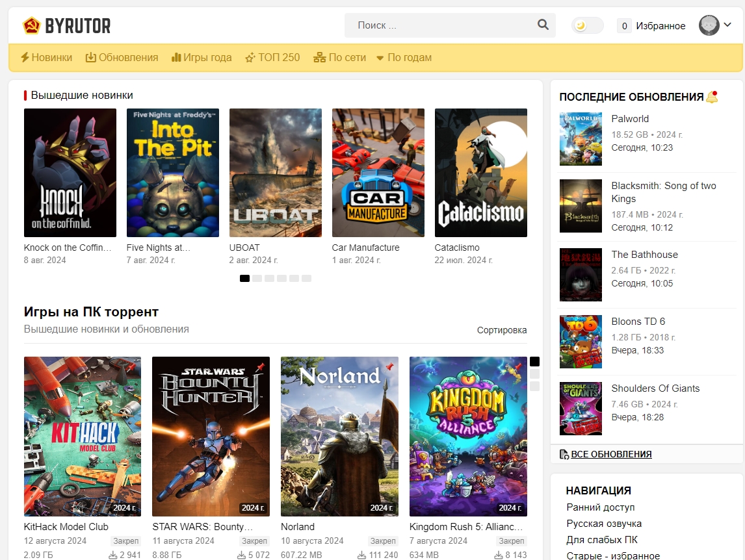This screenshot has height=560, width=745.
Task: Click the favorites counter badge
Action: coord(624,25)
